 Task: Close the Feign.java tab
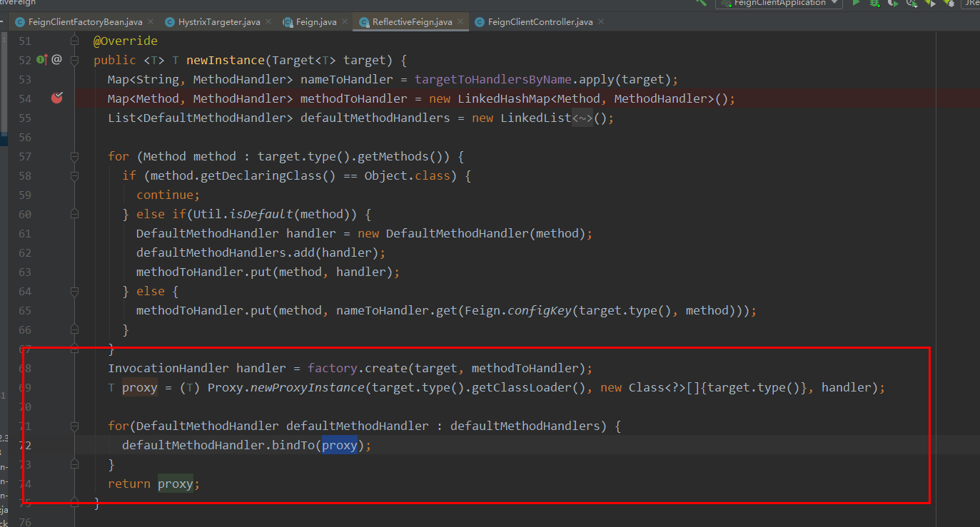point(344,22)
